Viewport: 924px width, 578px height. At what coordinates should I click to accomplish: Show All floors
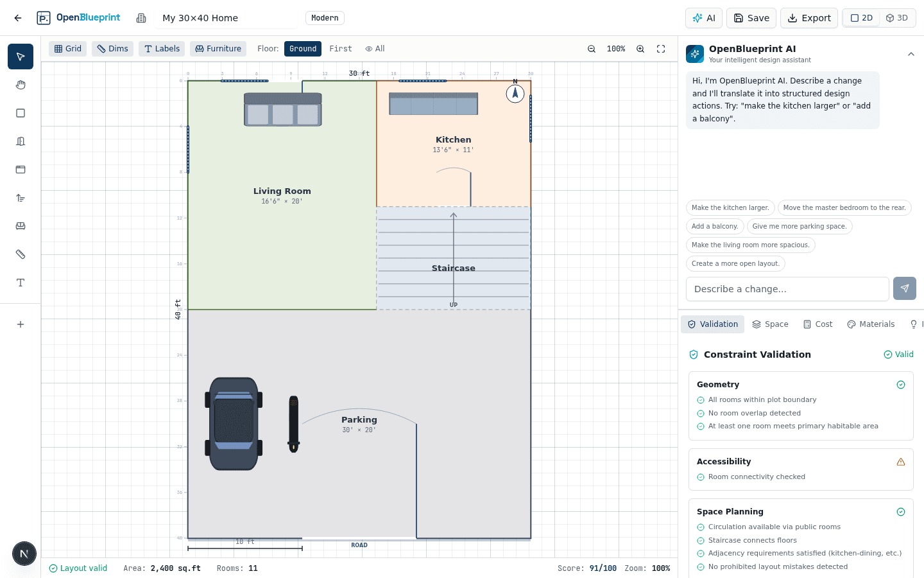pos(375,49)
